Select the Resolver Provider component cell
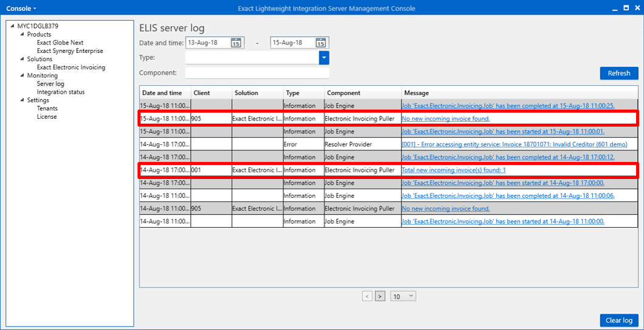 [x=362, y=144]
